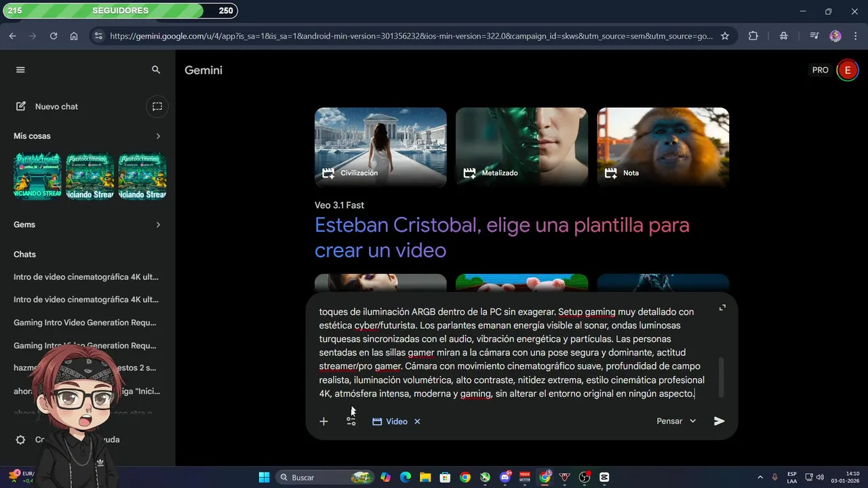Open CapCut from the taskbar
The width and height of the screenshot is (868, 488).
(604, 477)
